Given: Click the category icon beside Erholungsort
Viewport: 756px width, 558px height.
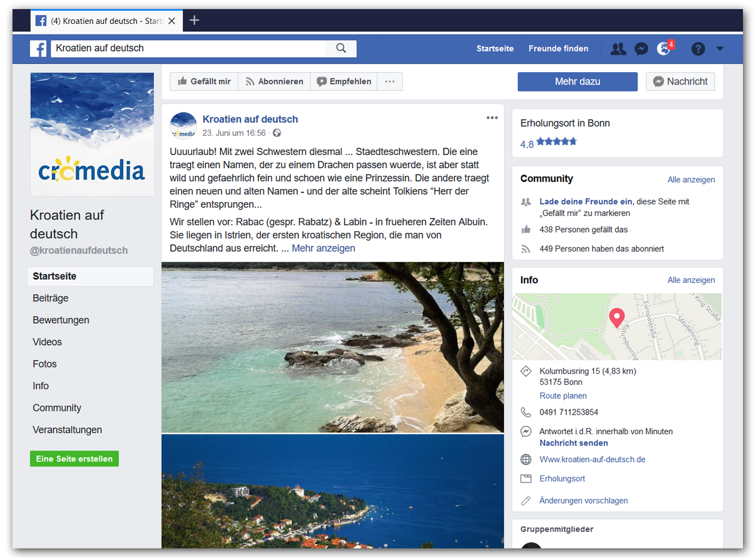Looking at the screenshot, I should 526,479.
